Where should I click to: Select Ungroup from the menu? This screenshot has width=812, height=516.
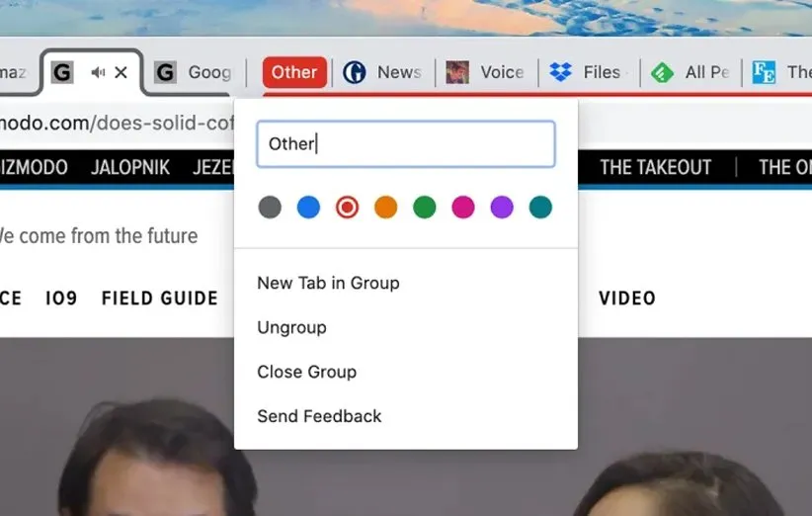click(291, 327)
